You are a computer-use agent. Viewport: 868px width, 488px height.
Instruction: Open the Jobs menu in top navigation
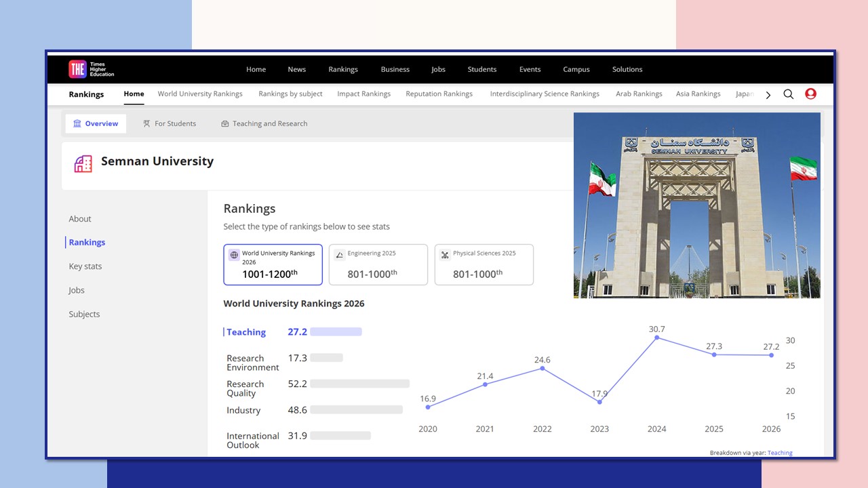coord(438,69)
